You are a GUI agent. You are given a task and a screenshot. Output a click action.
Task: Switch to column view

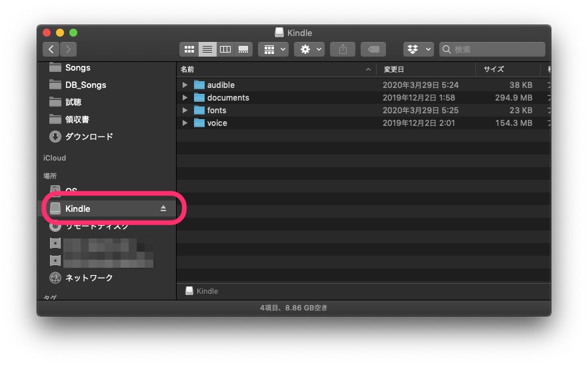coord(225,49)
